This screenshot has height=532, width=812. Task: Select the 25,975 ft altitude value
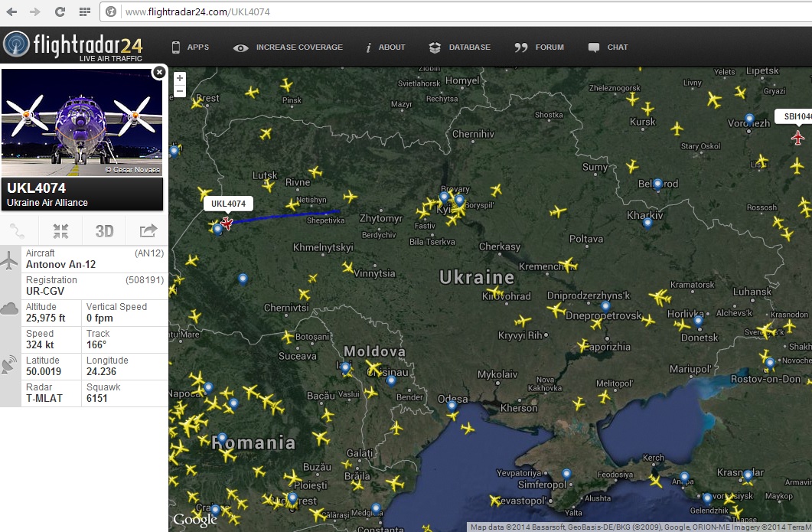46,318
